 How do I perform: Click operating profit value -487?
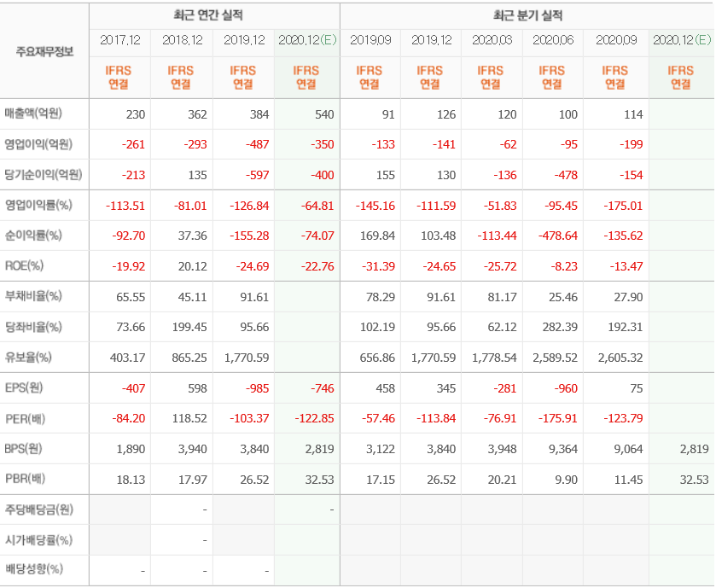point(257,144)
